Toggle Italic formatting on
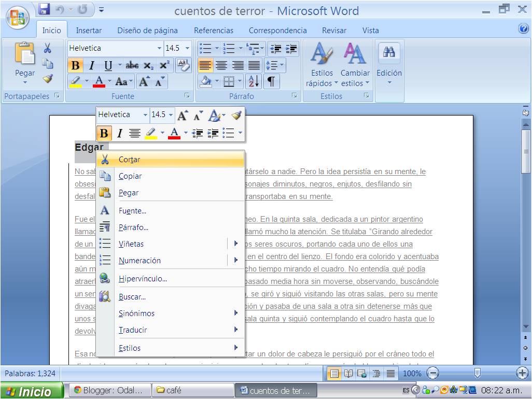Viewport: 532px width, 399px height. point(89,65)
